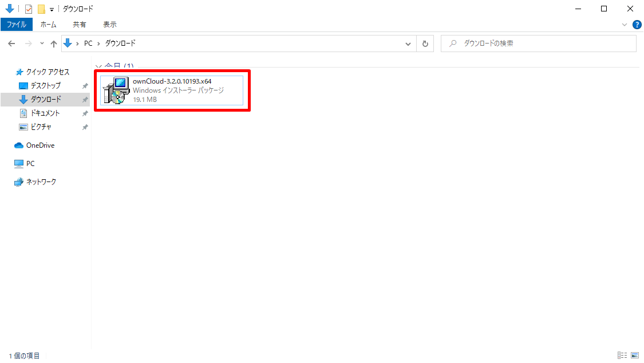This screenshot has width=644, height=363.
Task: Click the pin icon beside ピクチャ
Action: click(x=85, y=127)
